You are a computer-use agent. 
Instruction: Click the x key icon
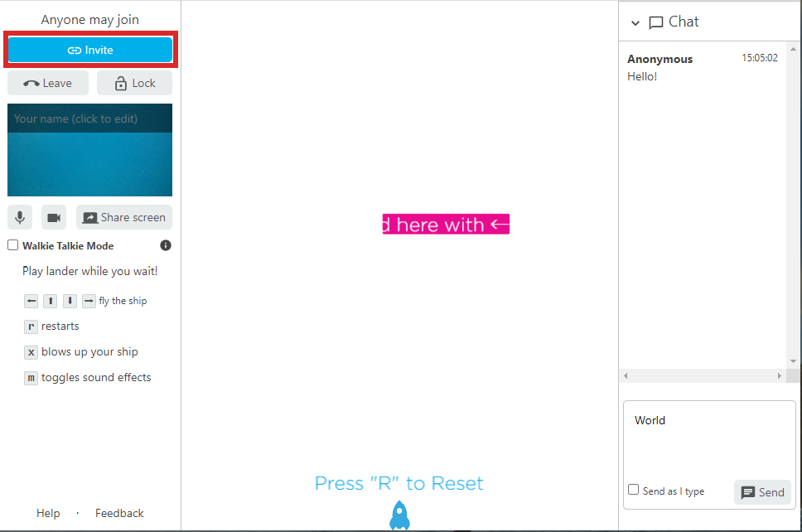click(31, 352)
